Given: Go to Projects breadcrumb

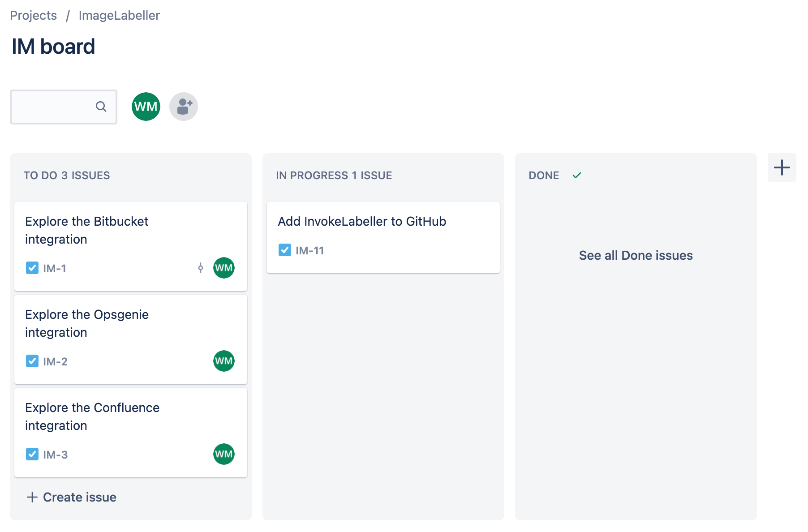Looking at the screenshot, I should point(34,16).
